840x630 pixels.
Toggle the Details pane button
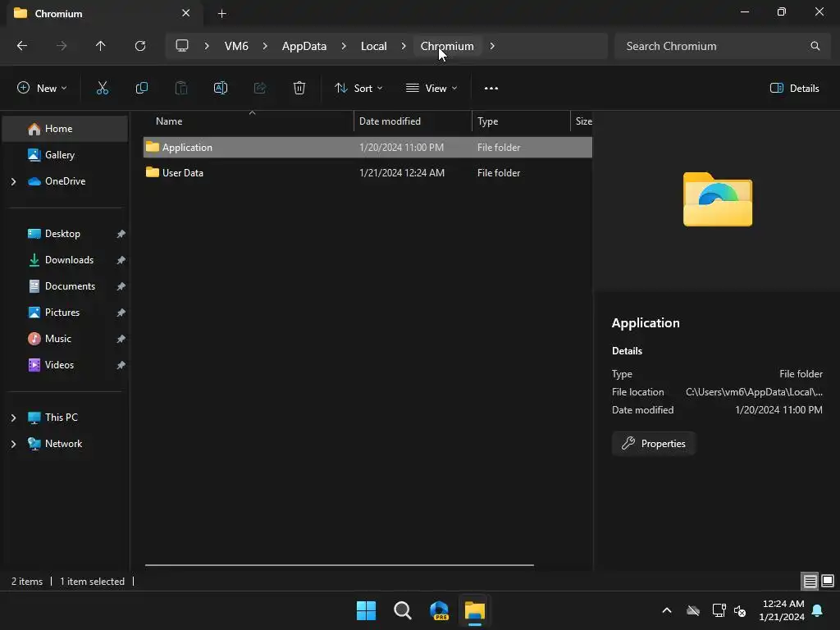[x=794, y=89]
